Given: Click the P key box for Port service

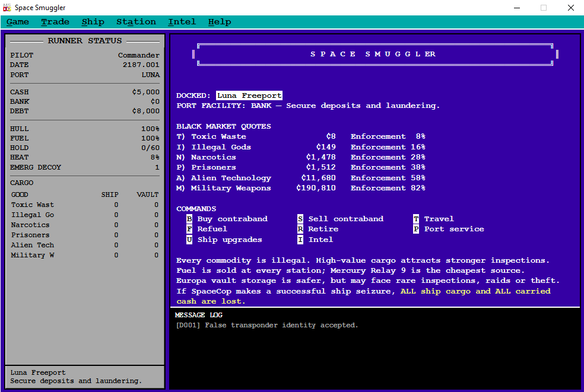Looking at the screenshot, I should 416,228.
